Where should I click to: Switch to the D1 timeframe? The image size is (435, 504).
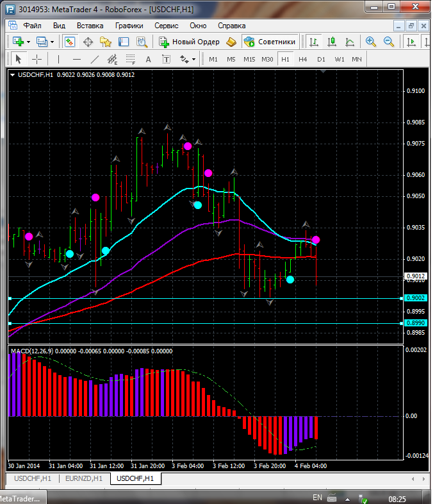click(x=321, y=59)
